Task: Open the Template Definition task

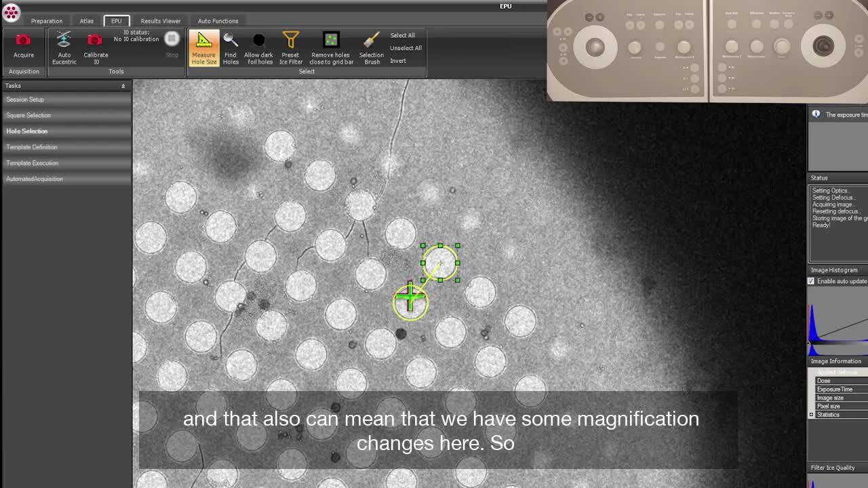Action: pyautogui.click(x=32, y=147)
